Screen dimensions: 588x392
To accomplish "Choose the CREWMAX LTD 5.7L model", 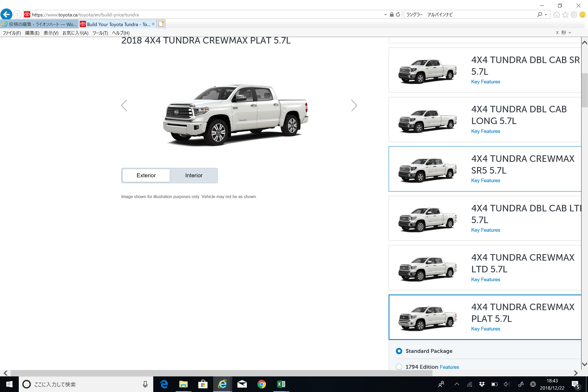I will pyautogui.click(x=485, y=268).
